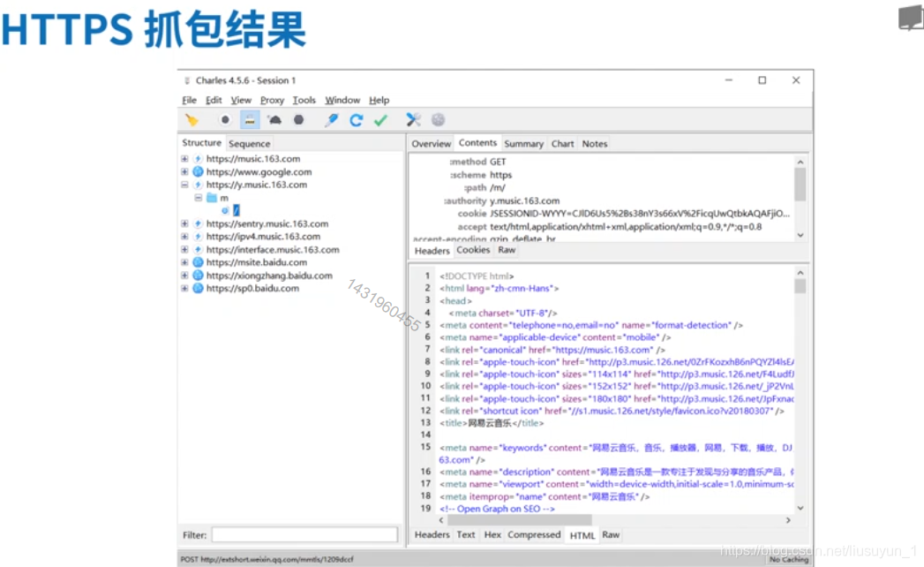Open the Window menu
The height and width of the screenshot is (567, 924).
[x=342, y=101]
